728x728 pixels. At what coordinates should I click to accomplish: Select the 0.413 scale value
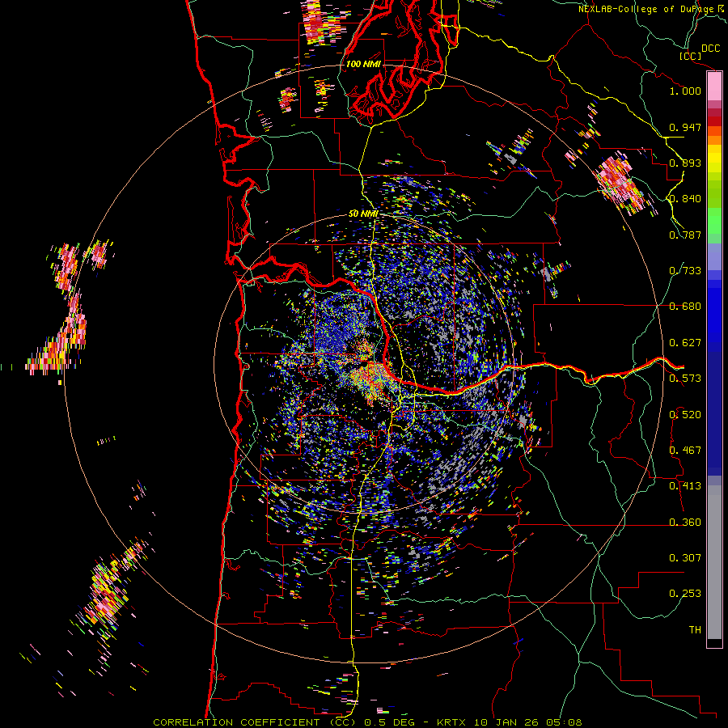(685, 486)
